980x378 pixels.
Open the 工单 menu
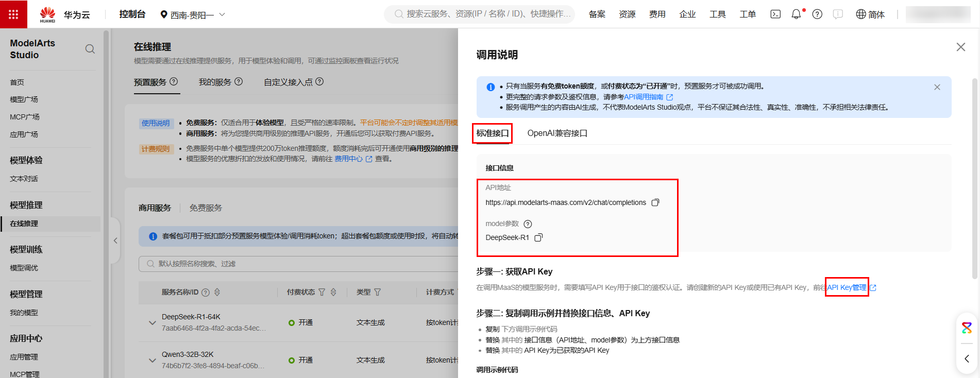click(x=748, y=14)
